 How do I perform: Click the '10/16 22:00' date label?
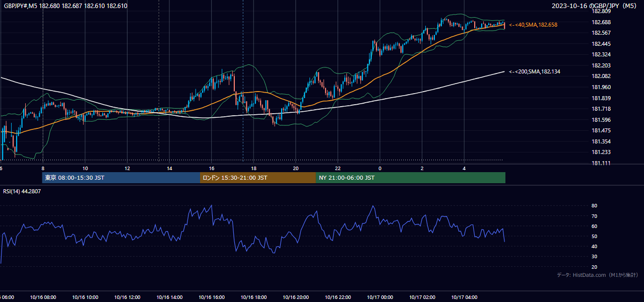[x=338, y=297]
